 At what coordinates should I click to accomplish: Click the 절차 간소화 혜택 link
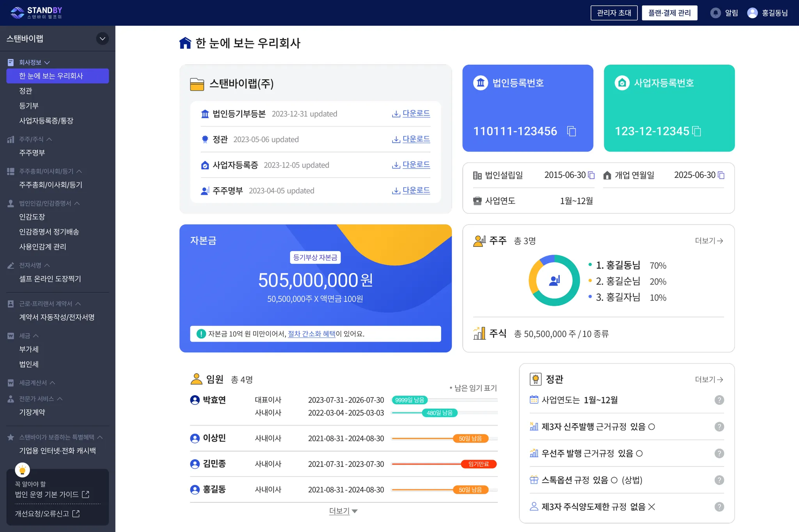tap(311, 334)
